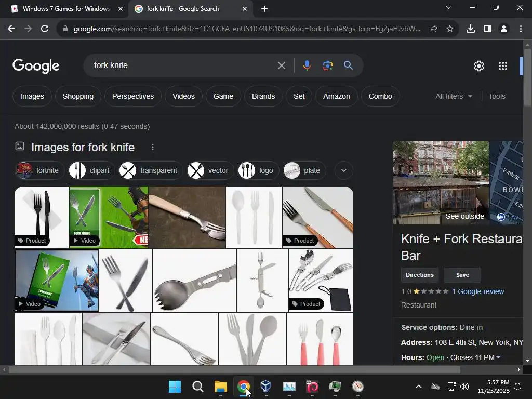Go back using the browser back arrow
This screenshot has height=399, width=532.
pyautogui.click(x=11, y=29)
